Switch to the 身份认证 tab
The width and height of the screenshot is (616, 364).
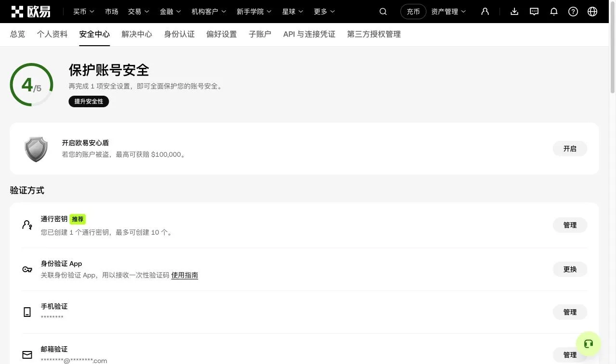[180, 34]
